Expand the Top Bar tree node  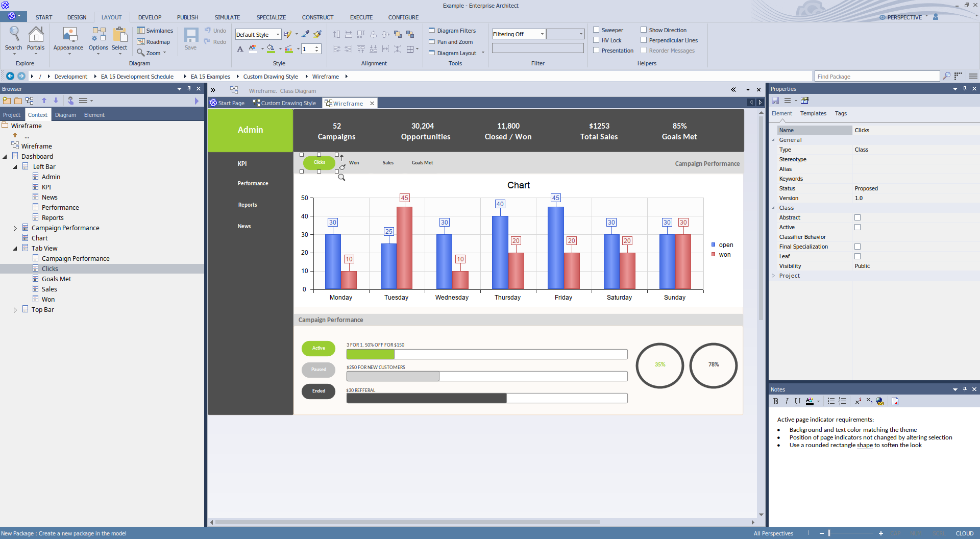point(15,310)
